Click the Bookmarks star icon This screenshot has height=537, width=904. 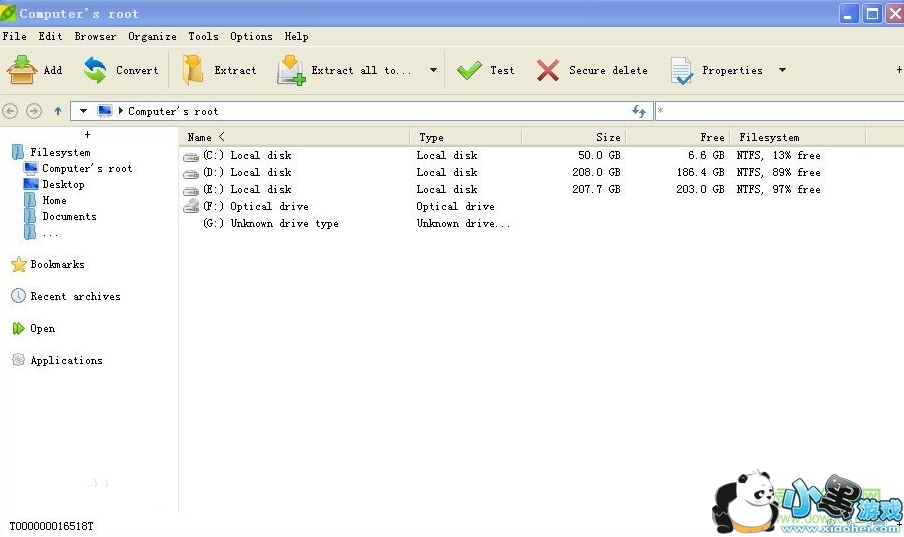[19, 264]
